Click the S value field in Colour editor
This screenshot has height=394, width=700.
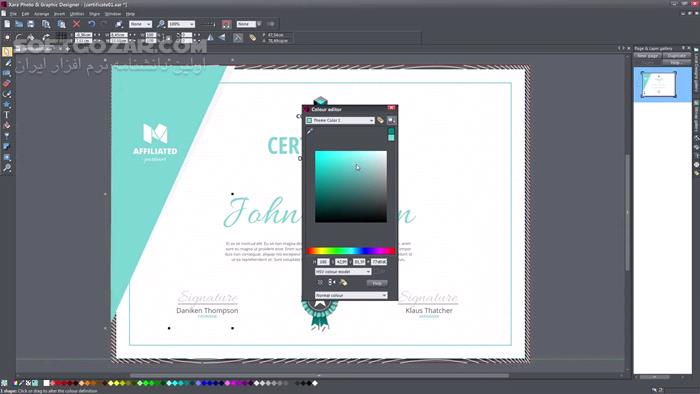click(341, 262)
